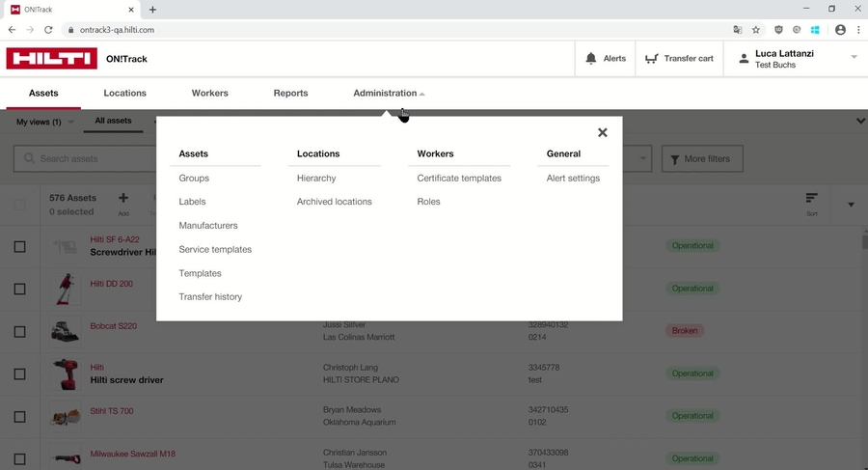Open the browser three-dot menu
The width and height of the screenshot is (868, 470).
(x=858, y=30)
